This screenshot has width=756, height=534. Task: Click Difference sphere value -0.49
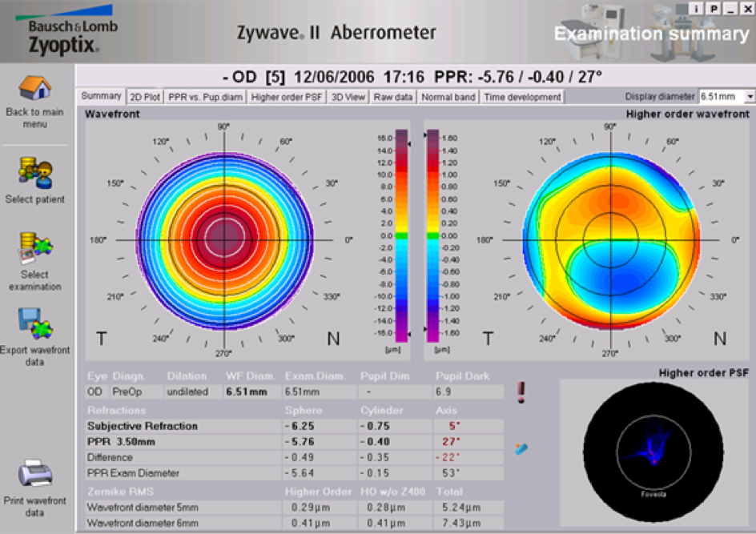[300, 457]
